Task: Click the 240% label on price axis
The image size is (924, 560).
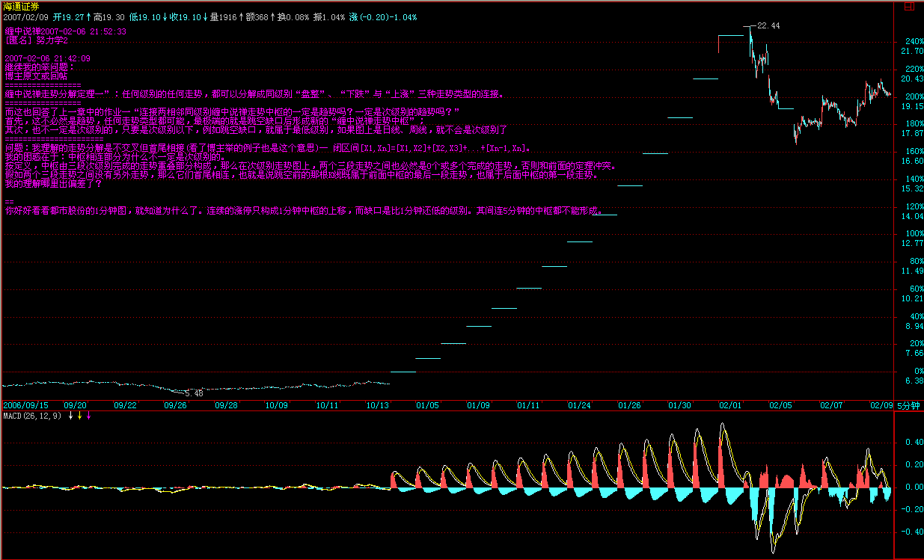Action: pyautogui.click(x=914, y=41)
